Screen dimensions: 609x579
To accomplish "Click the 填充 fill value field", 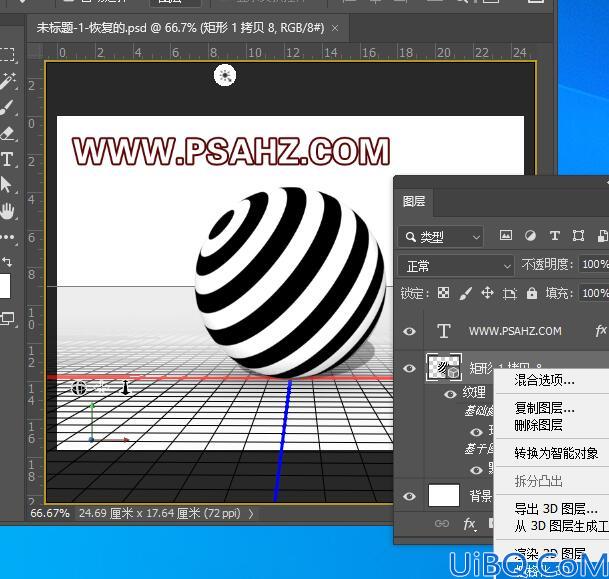I will tap(594, 293).
